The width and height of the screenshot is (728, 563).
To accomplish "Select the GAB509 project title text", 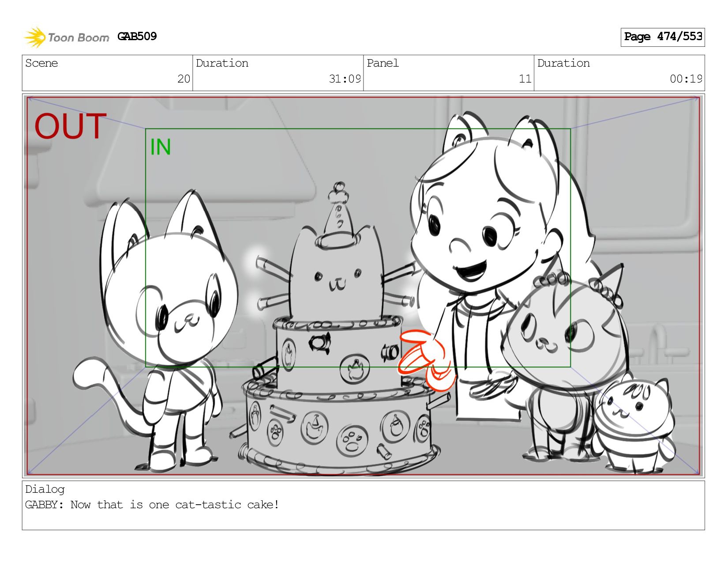I will (137, 36).
